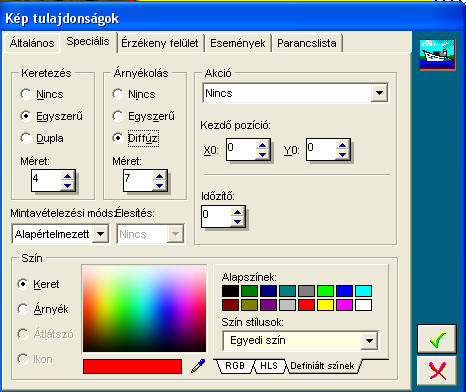Pick the red basic swatch
Viewport: 466px width, 392px height.
pyautogui.click(x=306, y=305)
